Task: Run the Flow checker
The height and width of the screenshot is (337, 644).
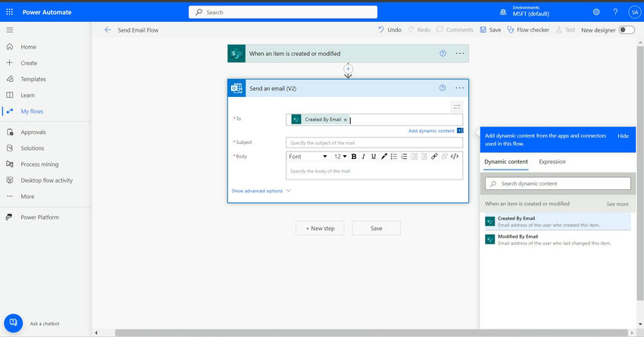Action: click(x=528, y=30)
